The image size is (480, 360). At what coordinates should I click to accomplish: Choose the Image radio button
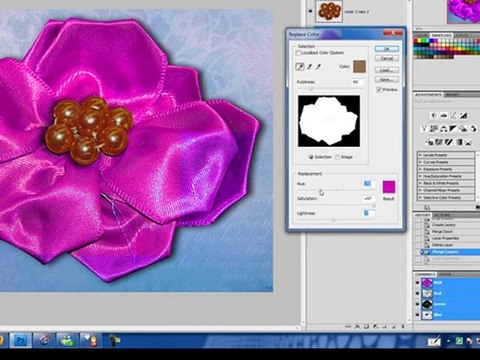337,157
